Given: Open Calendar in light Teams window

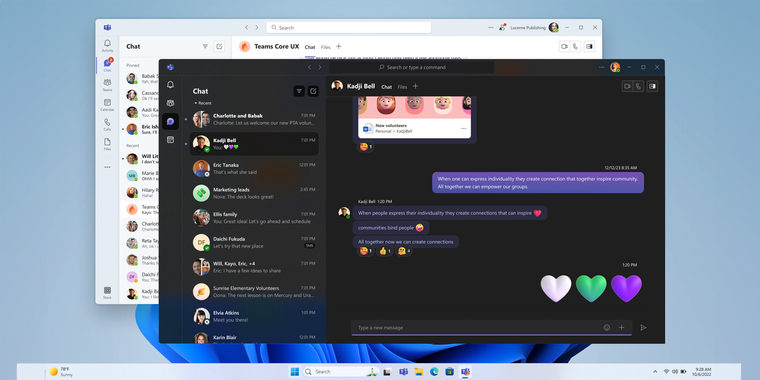Looking at the screenshot, I should (107, 105).
